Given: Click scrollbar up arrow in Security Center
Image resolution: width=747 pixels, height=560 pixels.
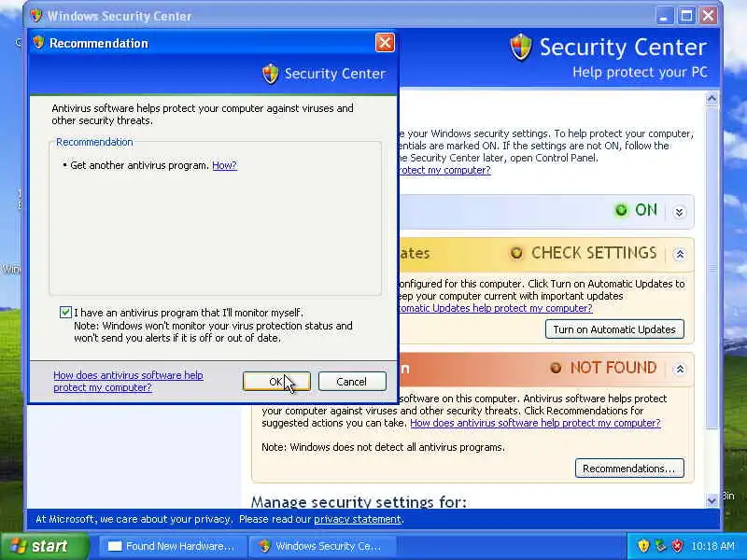Looking at the screenshot, I should coord(712,99).
